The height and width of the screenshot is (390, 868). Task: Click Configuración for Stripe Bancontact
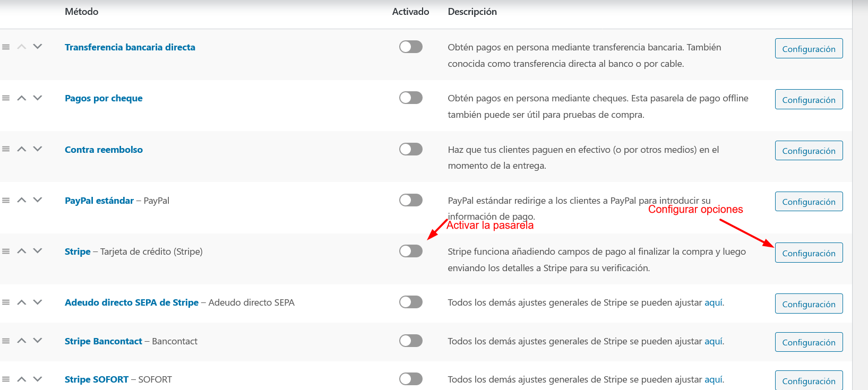coord(809,342)
